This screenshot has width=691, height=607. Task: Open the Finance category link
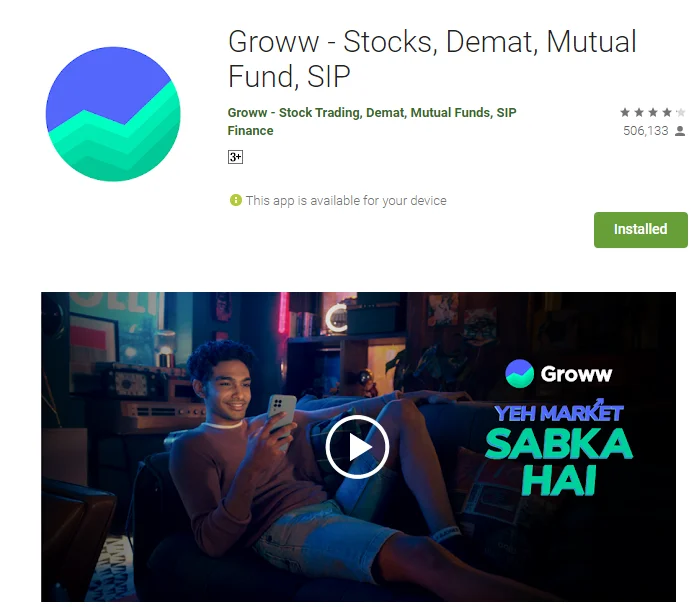[250, 131]
